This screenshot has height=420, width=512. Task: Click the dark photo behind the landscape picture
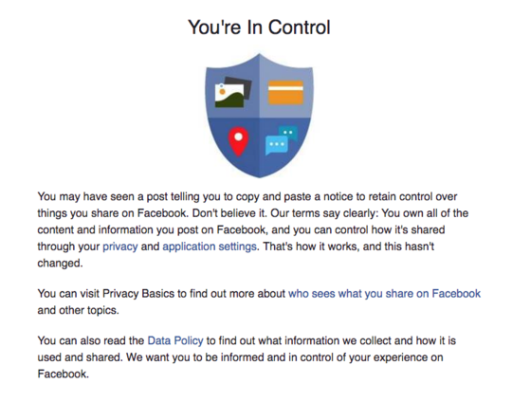click(244, 84)
